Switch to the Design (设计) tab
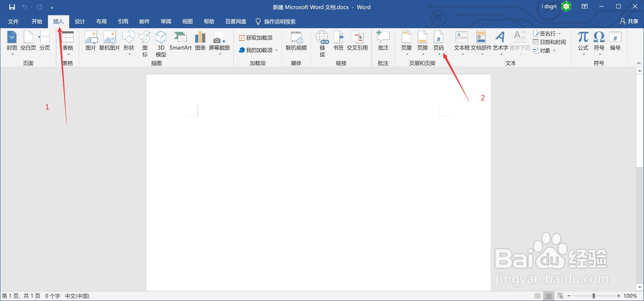This screenshot has height=301, width=644. pos(80,21)
